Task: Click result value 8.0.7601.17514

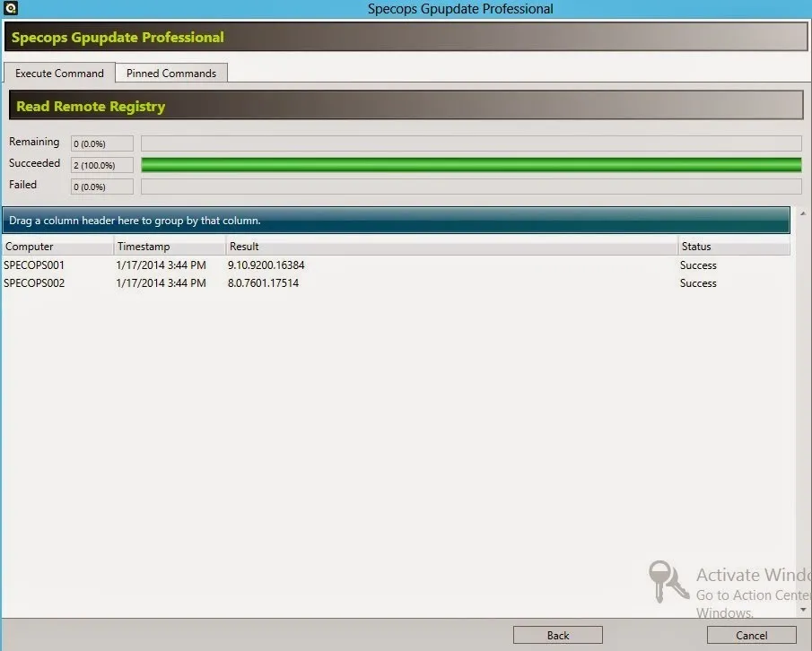Action: 263,283
